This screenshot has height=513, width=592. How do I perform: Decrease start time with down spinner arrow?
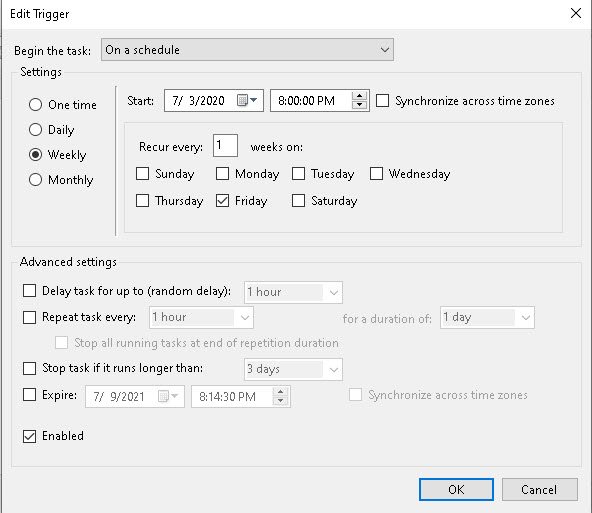pos(359,105)
